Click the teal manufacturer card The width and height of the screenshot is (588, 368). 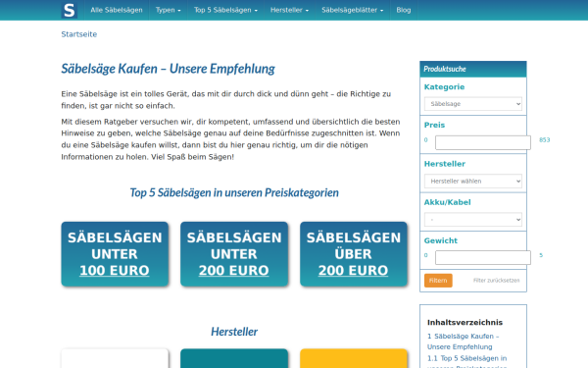point(234,358)
